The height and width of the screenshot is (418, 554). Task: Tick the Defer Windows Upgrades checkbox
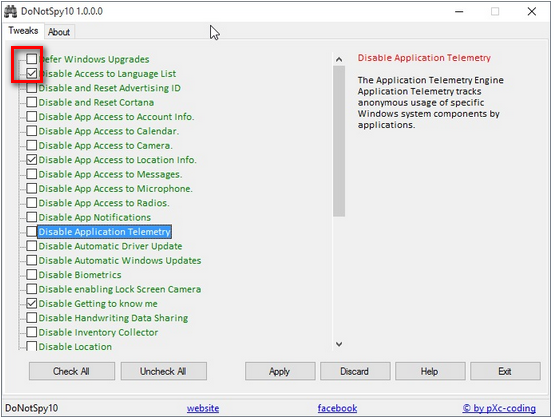[x=31, y=59]
